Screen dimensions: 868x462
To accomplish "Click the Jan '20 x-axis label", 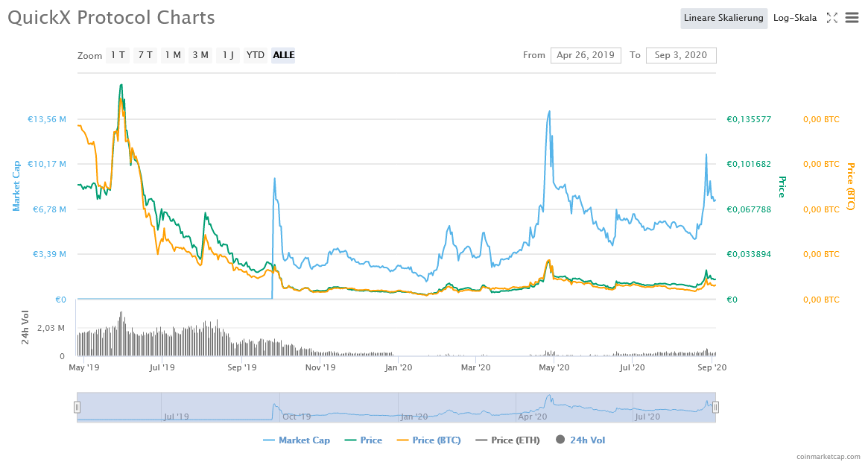I will (x=399, y=367).
